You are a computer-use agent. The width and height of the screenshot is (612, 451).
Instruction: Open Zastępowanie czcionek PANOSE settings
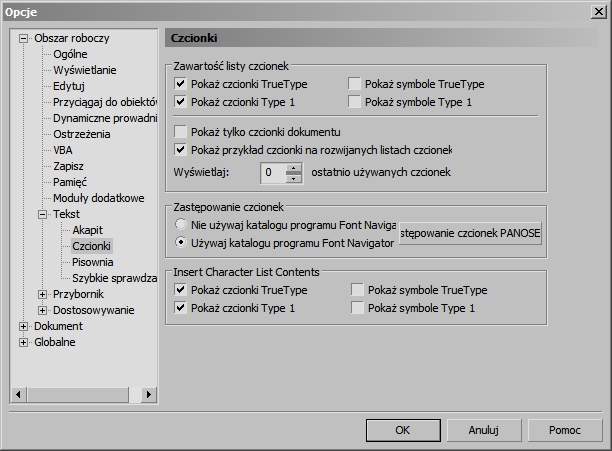coord(469,234)
